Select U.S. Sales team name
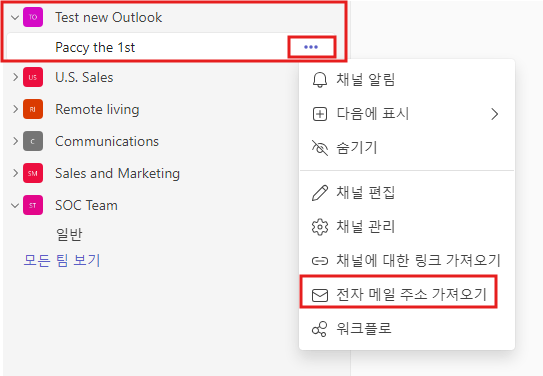The width and height of the screenshot is (543, 376). click(x=84, y=77)
